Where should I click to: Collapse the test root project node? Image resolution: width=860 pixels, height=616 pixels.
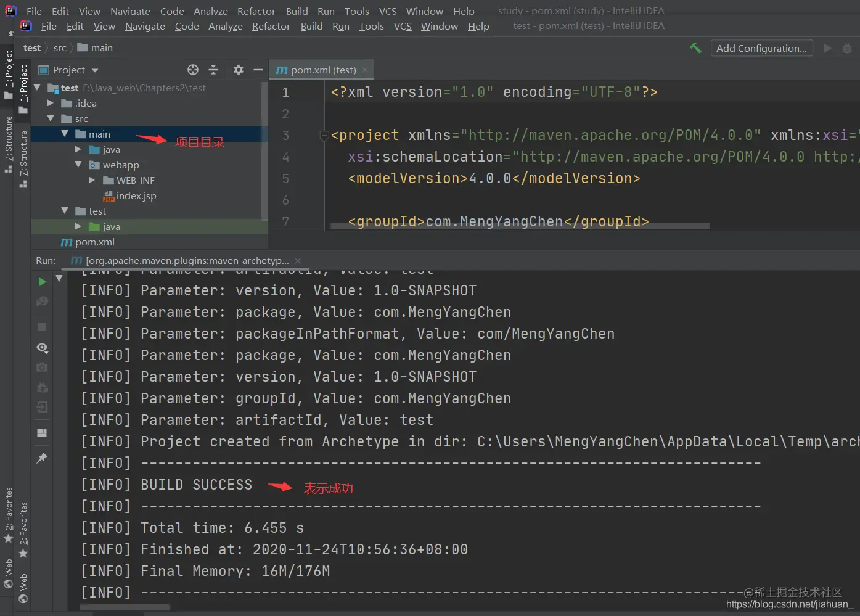pos(37,88)
